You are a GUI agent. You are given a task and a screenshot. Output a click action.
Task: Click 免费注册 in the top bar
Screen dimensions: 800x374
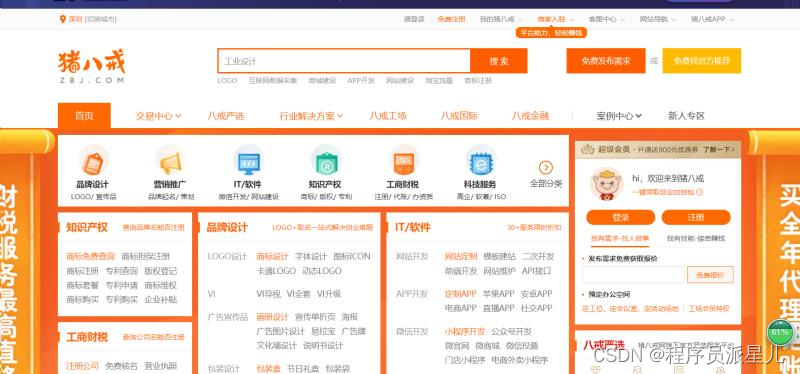[x=452, y=19]
